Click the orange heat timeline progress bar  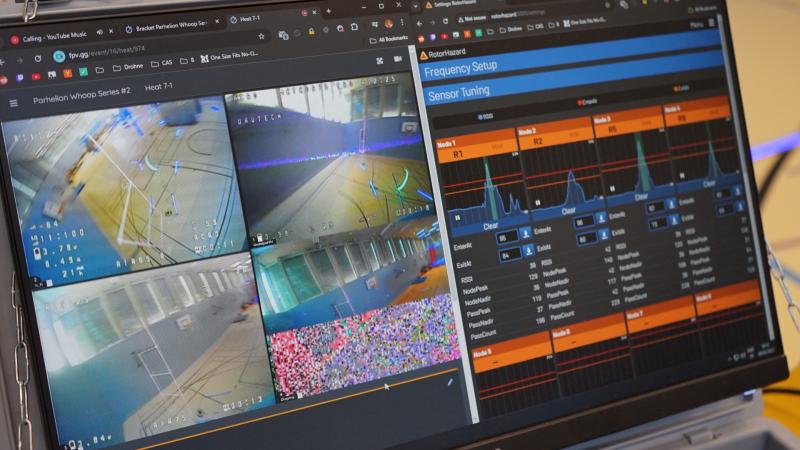pyautogui.click(x=301, y=406)
